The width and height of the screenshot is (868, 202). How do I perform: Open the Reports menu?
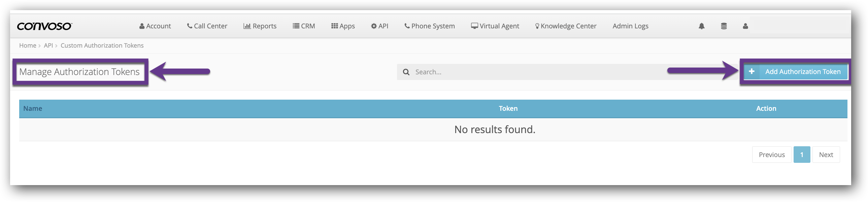coord(260,26)
